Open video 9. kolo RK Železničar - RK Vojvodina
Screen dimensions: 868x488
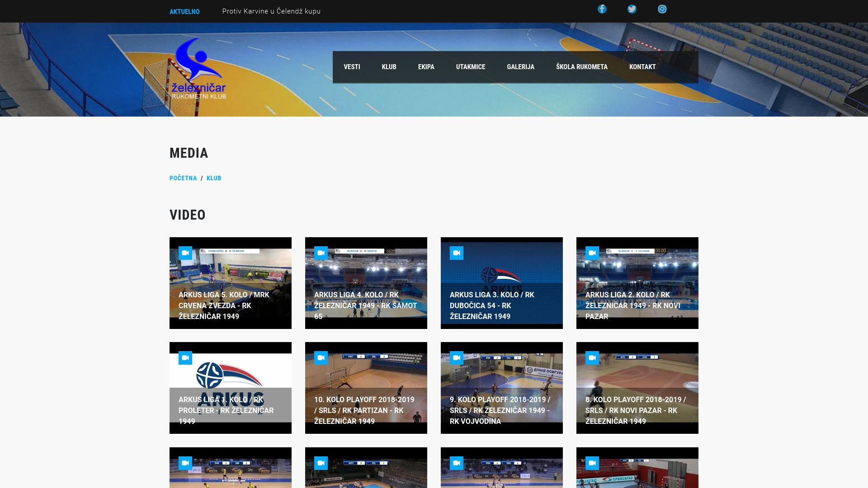pyautogui.click(x=502, y=388)
